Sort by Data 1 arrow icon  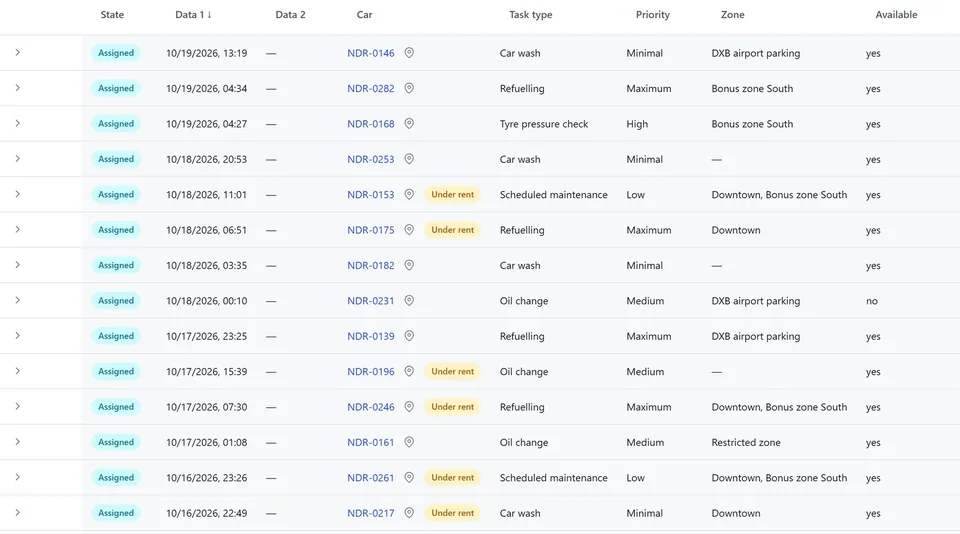pyautogui.click(x=209, y=15)
